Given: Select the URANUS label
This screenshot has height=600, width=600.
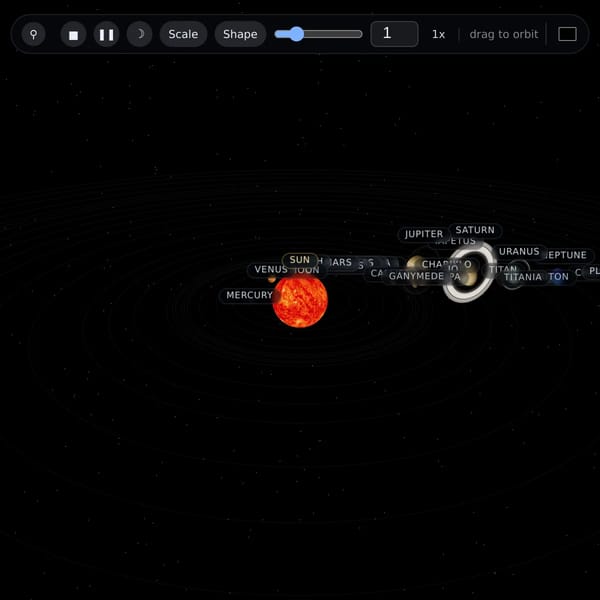Looking at the screenshot, I should click(519, 251).
